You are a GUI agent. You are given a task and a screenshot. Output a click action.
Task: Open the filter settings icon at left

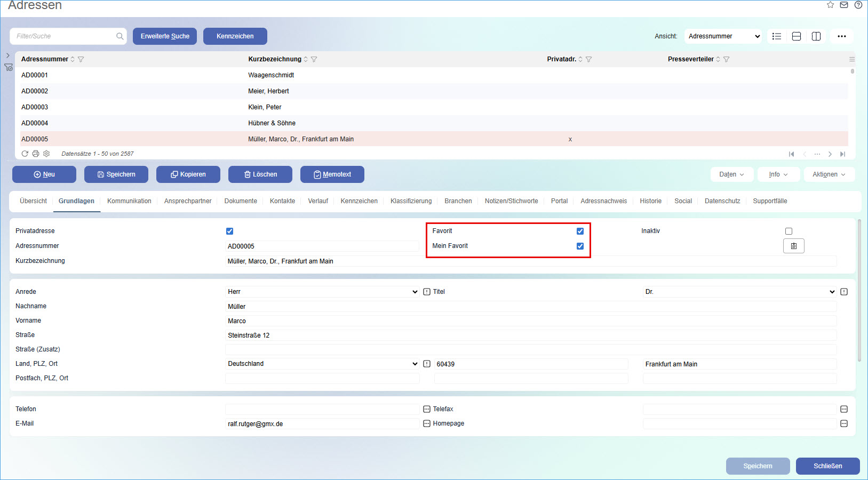coord(9,67)
